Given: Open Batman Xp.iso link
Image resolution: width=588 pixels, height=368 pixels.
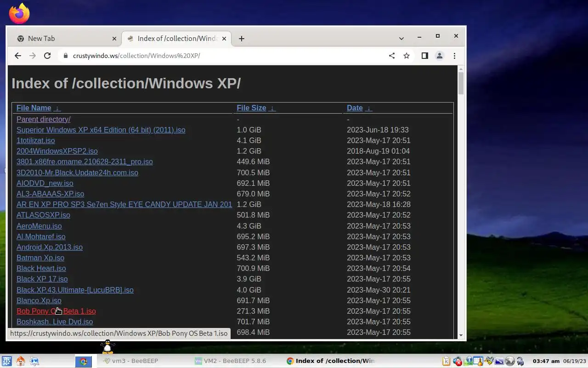Looking at the screenshot, I should [40, 258].
